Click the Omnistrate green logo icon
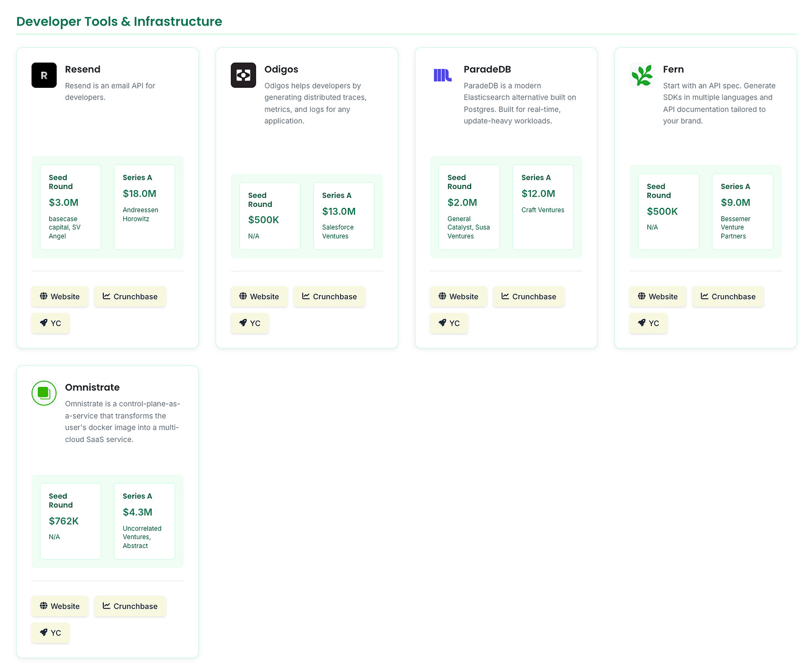This screenshot has height=672, width=809. [44, 393]
